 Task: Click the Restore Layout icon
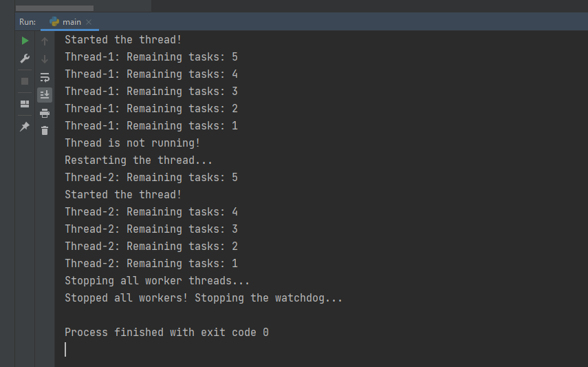pos(25,104)
